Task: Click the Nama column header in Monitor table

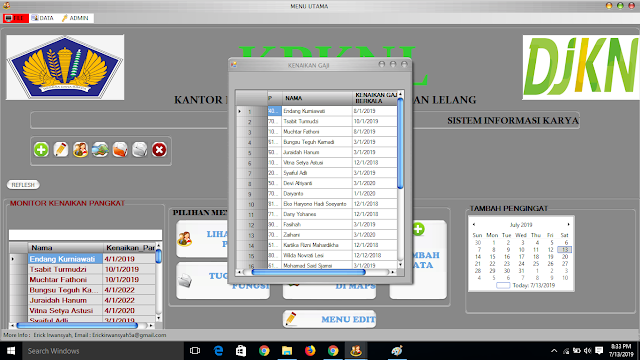Action: pyautogui.click(x=65, y=248)
